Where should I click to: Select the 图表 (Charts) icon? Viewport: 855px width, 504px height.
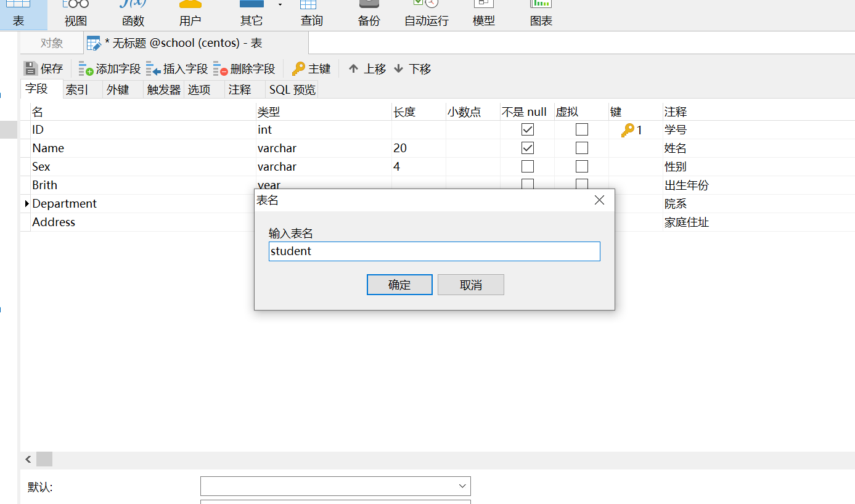tap(541, 14)
